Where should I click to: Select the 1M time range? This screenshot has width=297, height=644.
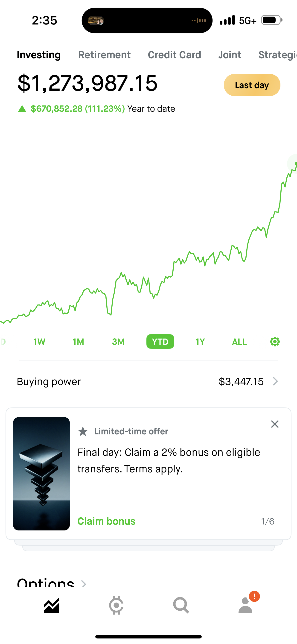tap(78, 342)
